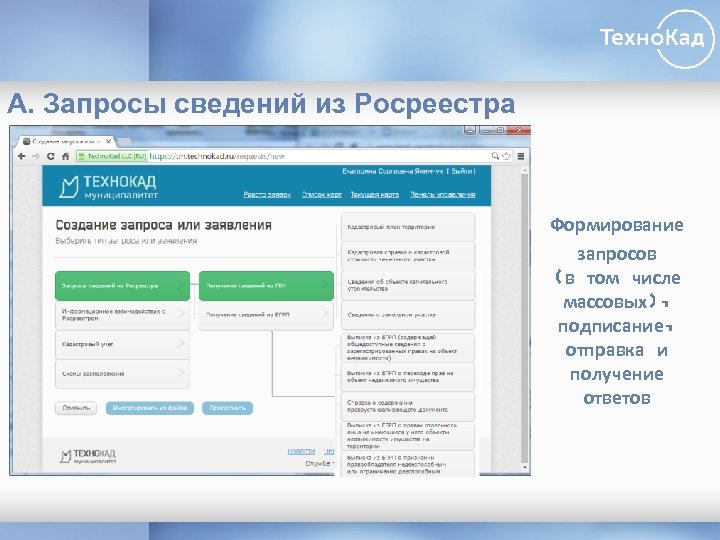
Task: Choose 'Сведения об объекте капитального строительства' option
Action: click(408, 286)
